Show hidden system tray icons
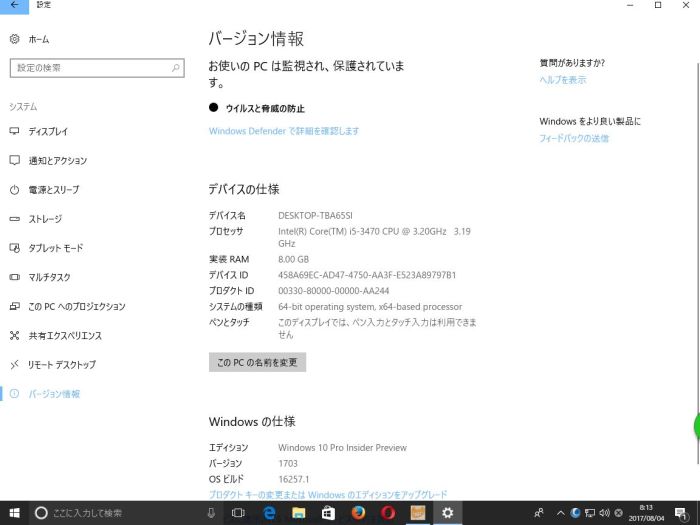 [561, 513]
